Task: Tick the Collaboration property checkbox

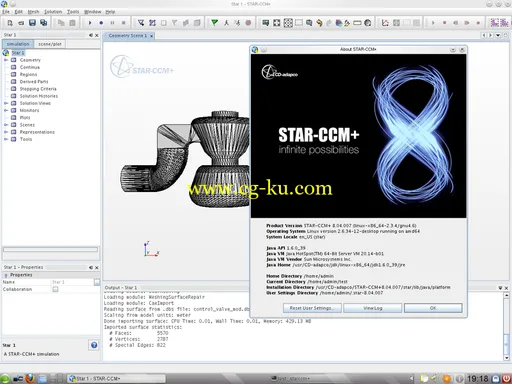Action: tap(55, 289)
